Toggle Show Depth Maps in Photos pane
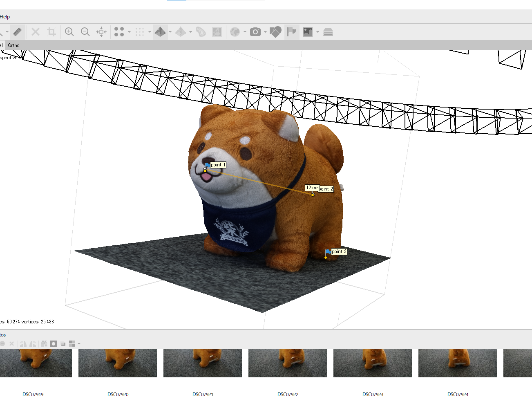This screenshot has height=399, width=532. click(63, 344)
